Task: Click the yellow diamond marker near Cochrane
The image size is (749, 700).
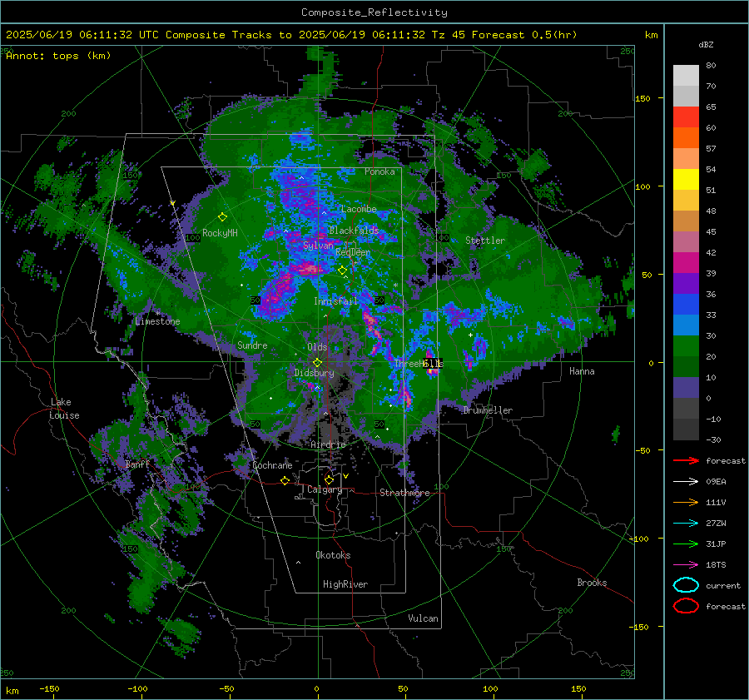Action: click(x=285, y=480)
